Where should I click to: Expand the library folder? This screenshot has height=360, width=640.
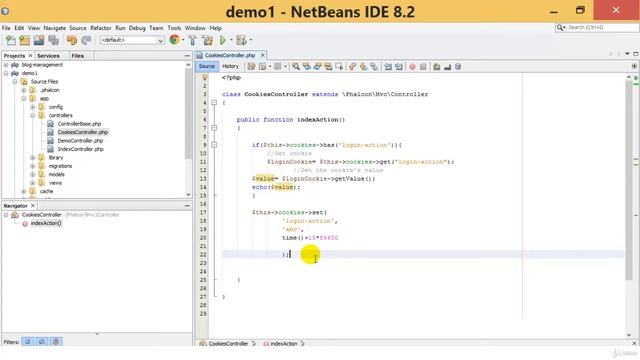(33, 158)
